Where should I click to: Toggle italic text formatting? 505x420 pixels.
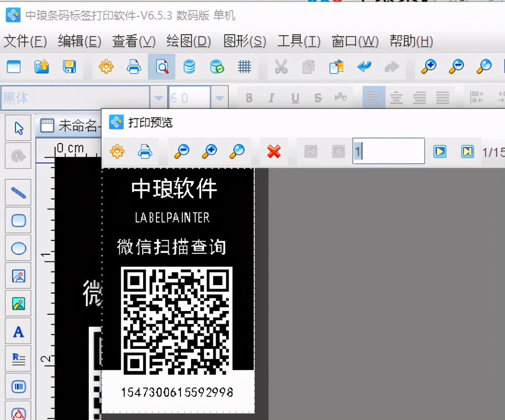pyautogui.click(x=271, y=98)
